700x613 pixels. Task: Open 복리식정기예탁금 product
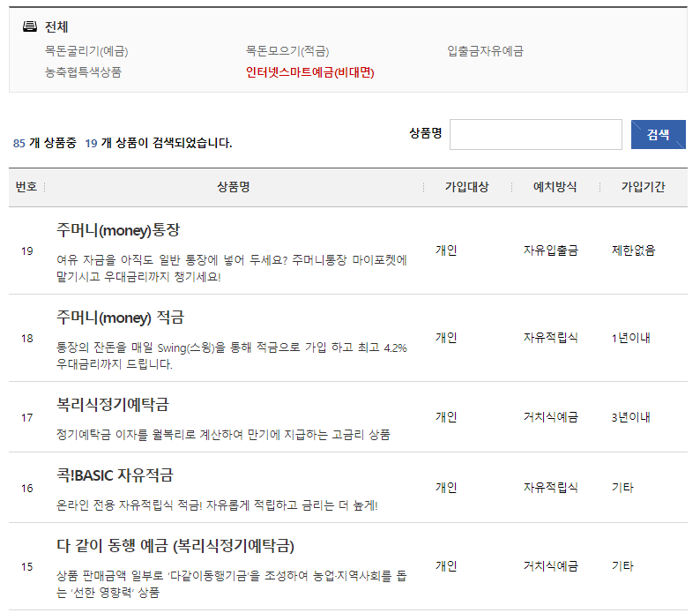[113, 405]
